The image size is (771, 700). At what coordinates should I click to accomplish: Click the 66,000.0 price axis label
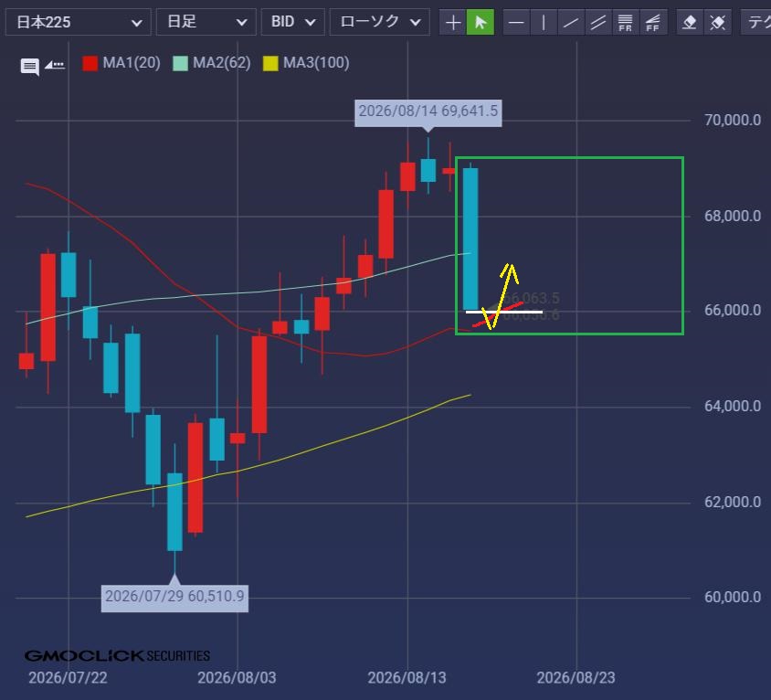click(x=732, y=311)
